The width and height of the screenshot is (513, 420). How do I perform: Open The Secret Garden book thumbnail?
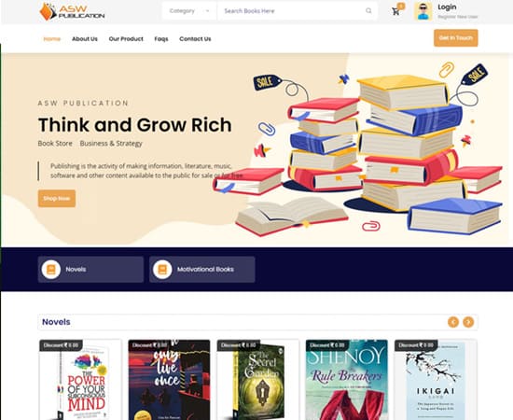[x=257, y=380]
